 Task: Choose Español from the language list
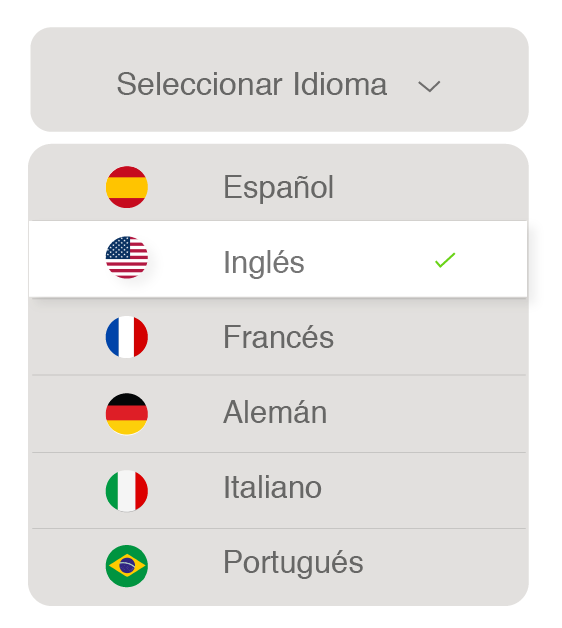point(278,183)
